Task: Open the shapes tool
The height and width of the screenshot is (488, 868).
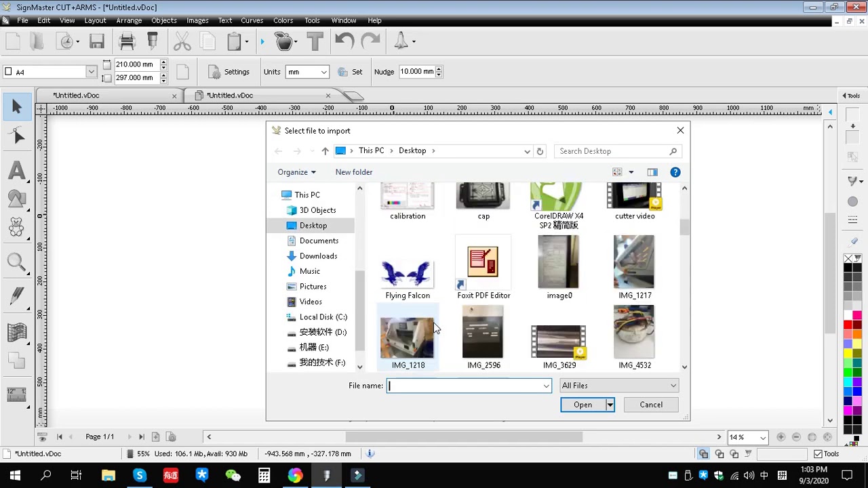Action: coord(17,199)
